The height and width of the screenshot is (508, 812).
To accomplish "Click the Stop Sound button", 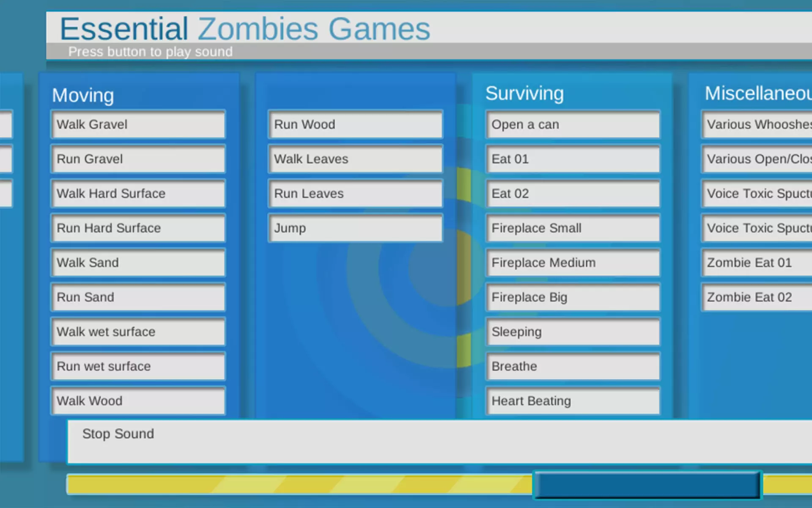I will [x=440, y=442].
